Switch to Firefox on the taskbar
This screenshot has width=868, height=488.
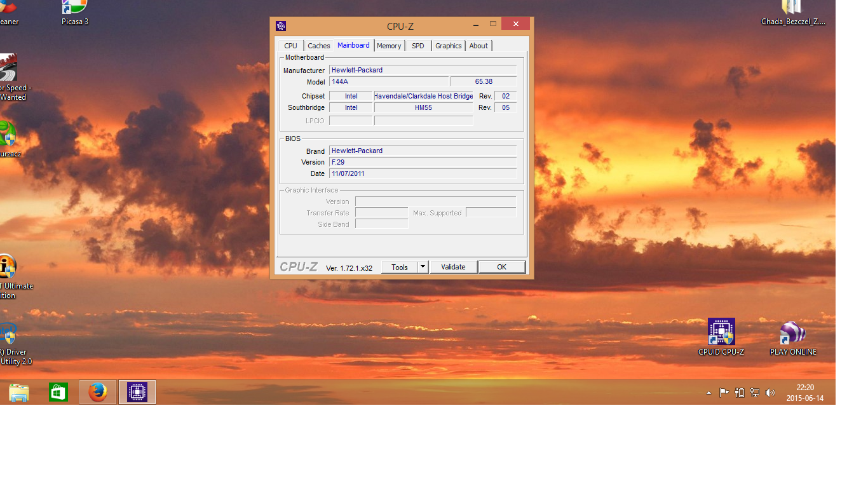(98, 392)
